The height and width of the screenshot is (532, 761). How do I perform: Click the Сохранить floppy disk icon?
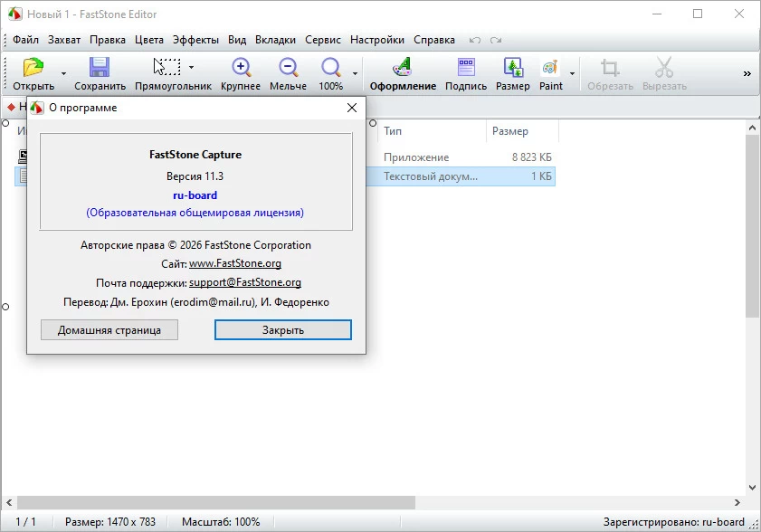tap(100, 67)
